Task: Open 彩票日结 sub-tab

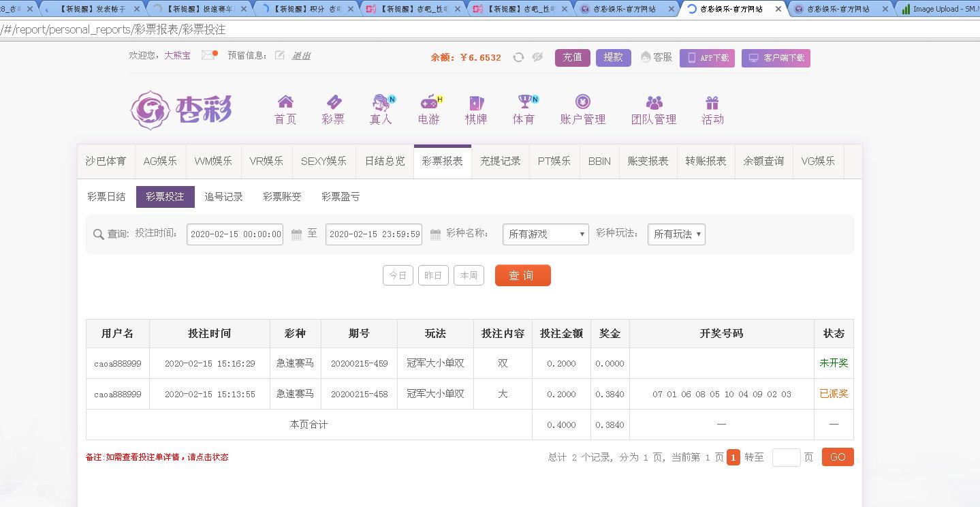Action: tap(106, 197)
